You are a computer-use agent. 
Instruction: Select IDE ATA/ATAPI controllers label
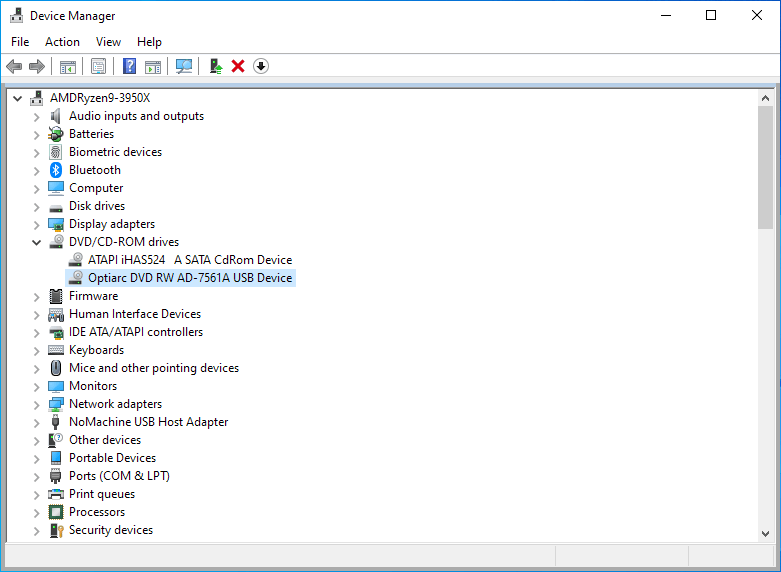point(135,332)
